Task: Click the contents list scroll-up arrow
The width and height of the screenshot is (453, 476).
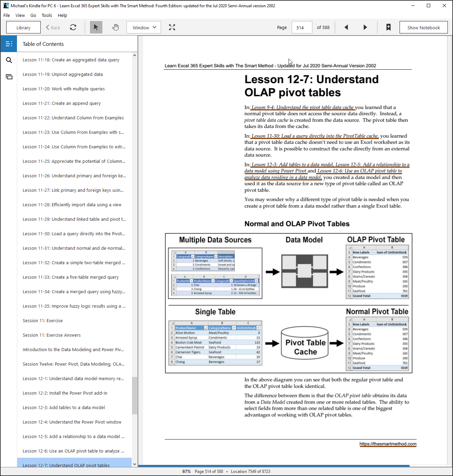Action: [135, 55]
